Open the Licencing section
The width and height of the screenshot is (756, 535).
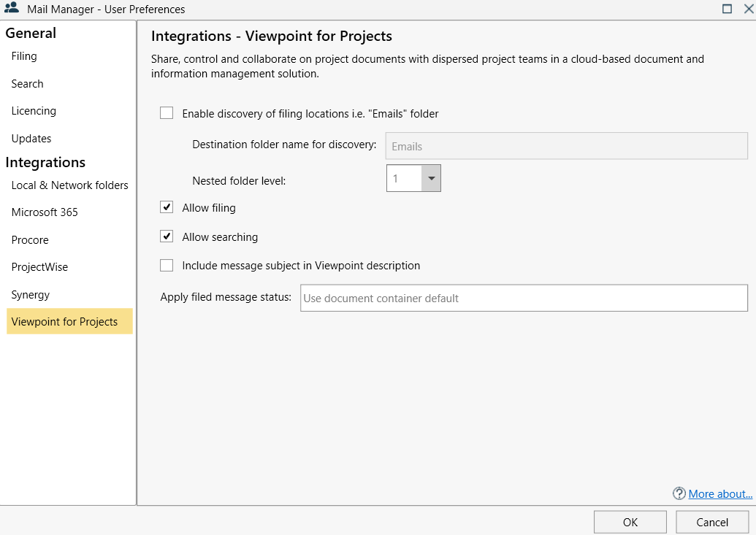click(33, 110)
